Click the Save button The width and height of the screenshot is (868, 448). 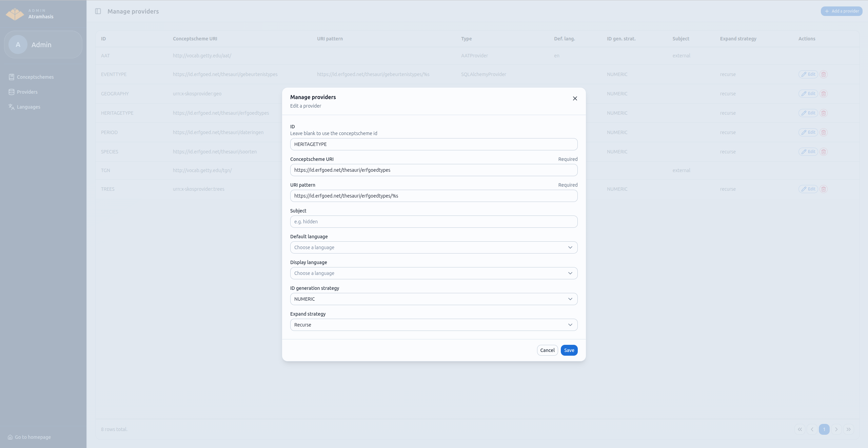(569, 350)
